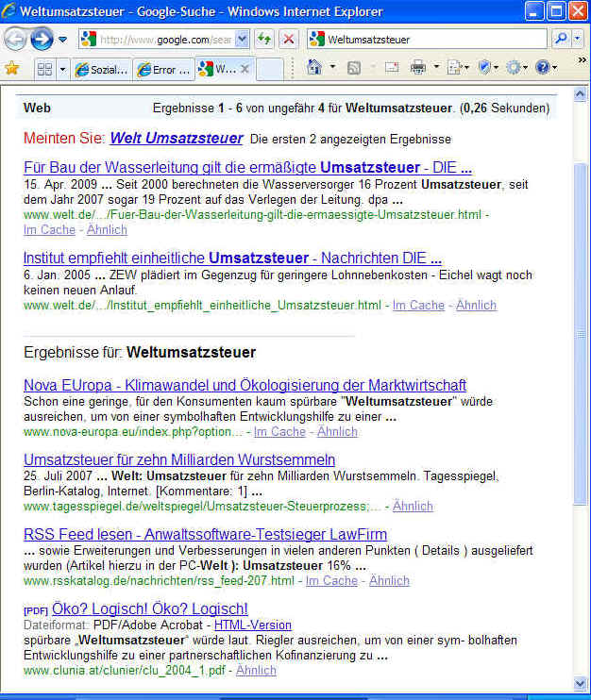Screen dimensions: 591x700
Task: Expand the address bar history dropdown
Action: click(x=242, y=40)
